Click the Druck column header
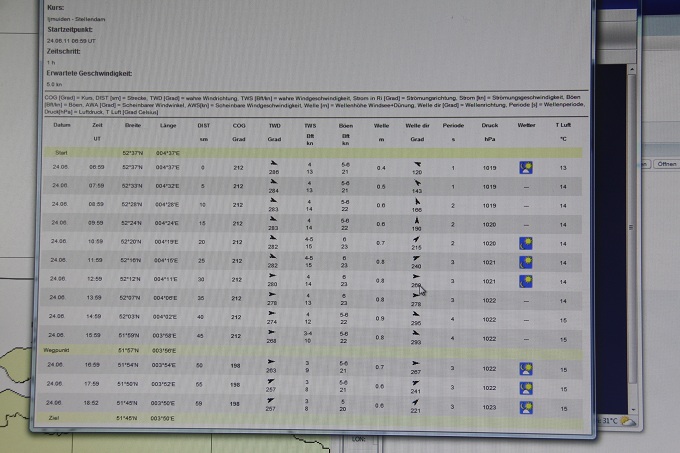The image size is (680, 453). tap(489, 125)
